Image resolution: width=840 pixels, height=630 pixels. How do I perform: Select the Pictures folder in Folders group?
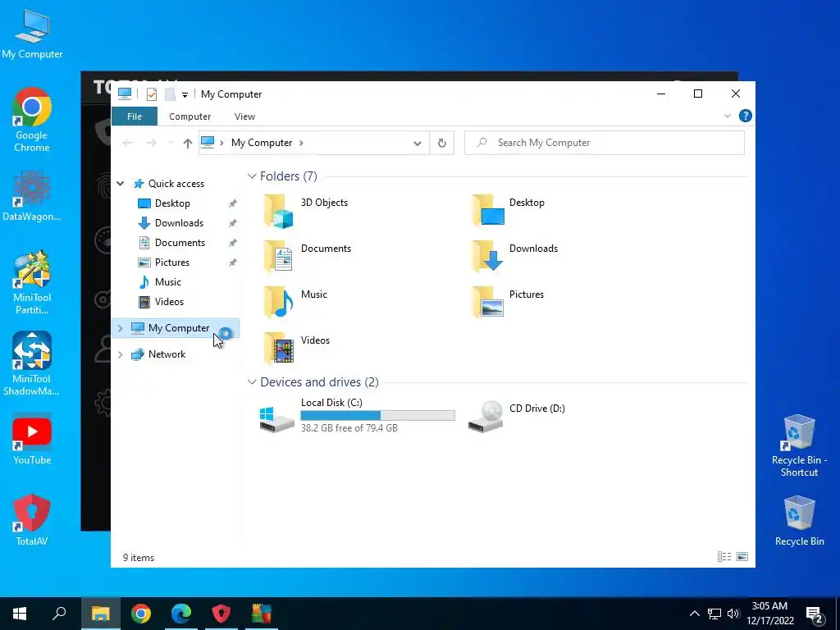point(508,302)
